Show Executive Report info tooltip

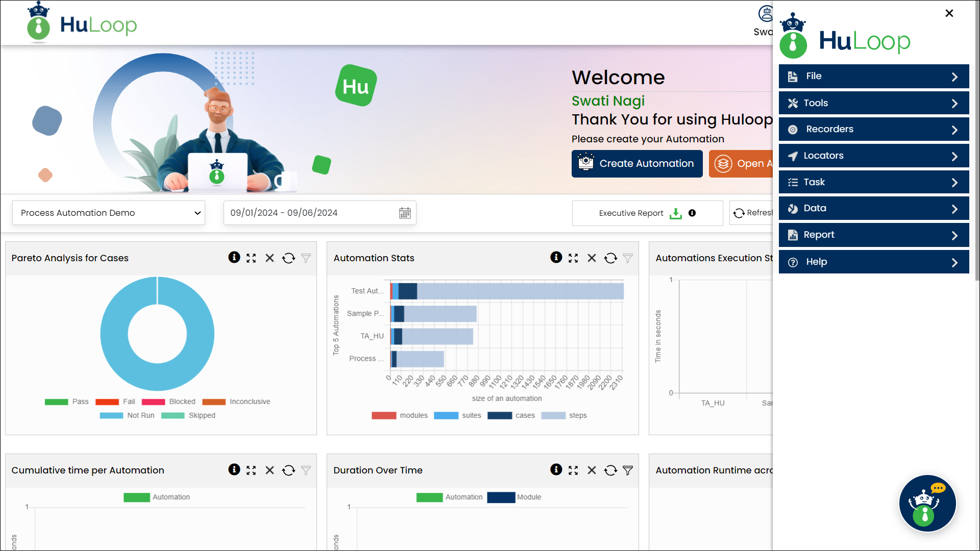(692, 213)
